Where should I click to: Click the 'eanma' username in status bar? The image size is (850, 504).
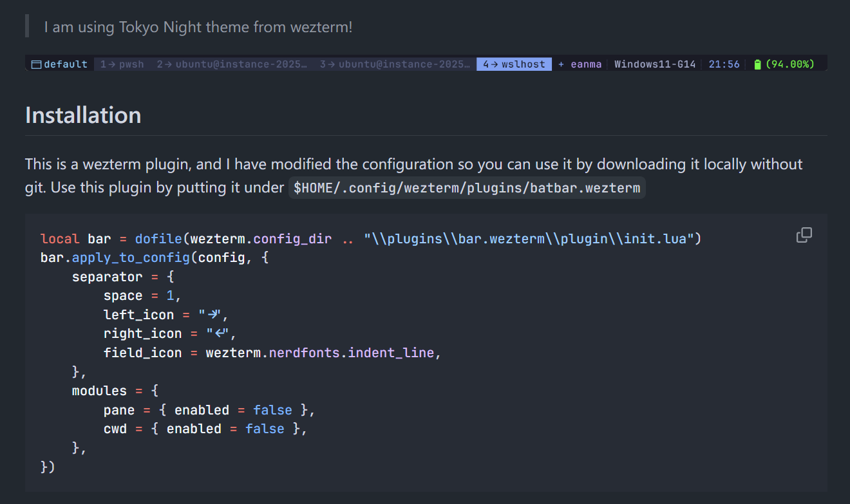coord(586,64)
